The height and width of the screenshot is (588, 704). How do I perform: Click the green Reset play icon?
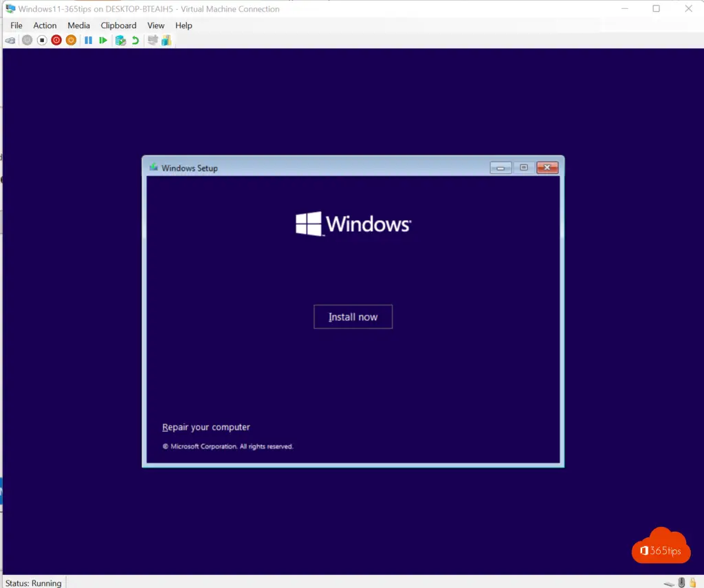[103, 41]
